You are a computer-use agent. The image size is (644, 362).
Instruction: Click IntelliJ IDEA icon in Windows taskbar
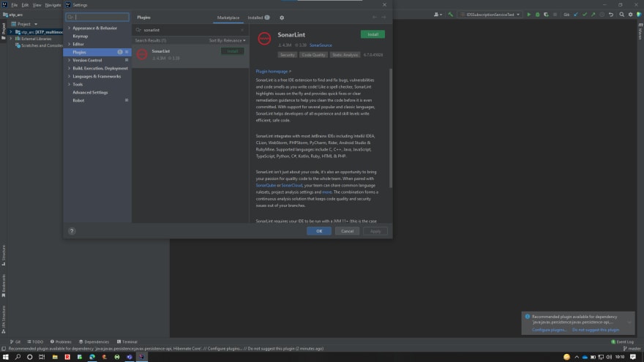click(142, 357)
